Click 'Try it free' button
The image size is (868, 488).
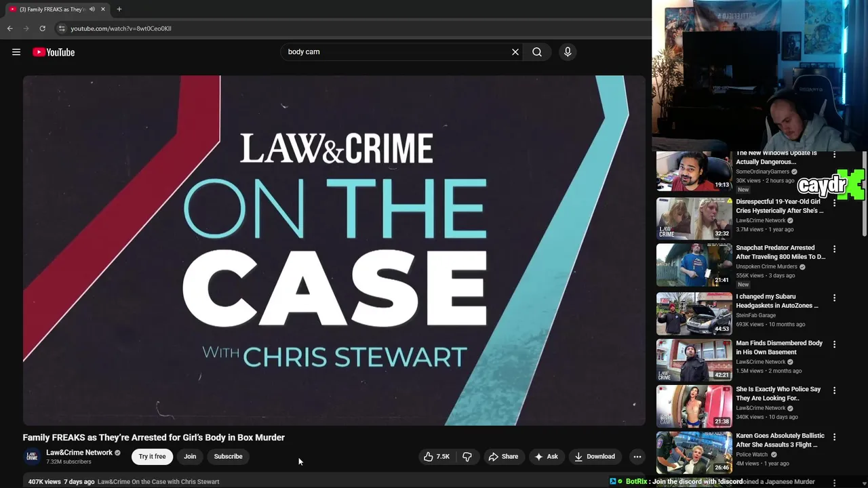pos(152,456)
